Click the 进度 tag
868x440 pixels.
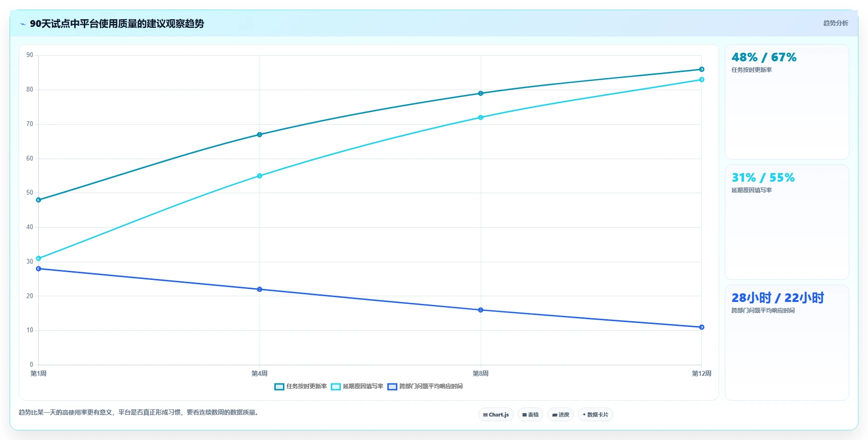coord(561,415)
